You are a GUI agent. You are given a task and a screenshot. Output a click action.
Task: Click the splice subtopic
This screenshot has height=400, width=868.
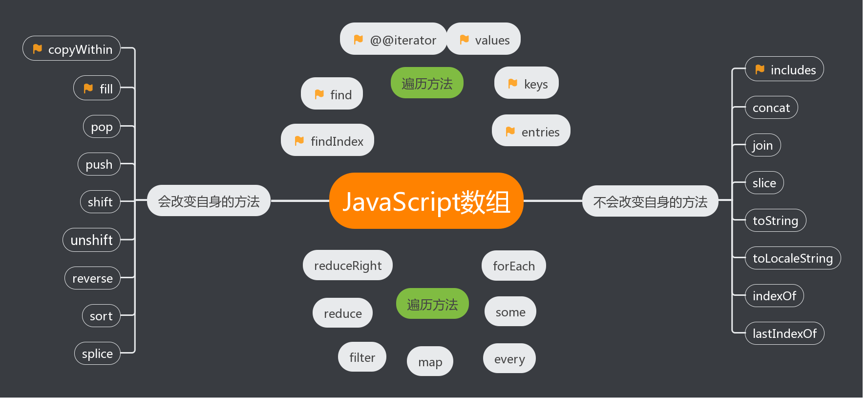(x=97, y=354)
